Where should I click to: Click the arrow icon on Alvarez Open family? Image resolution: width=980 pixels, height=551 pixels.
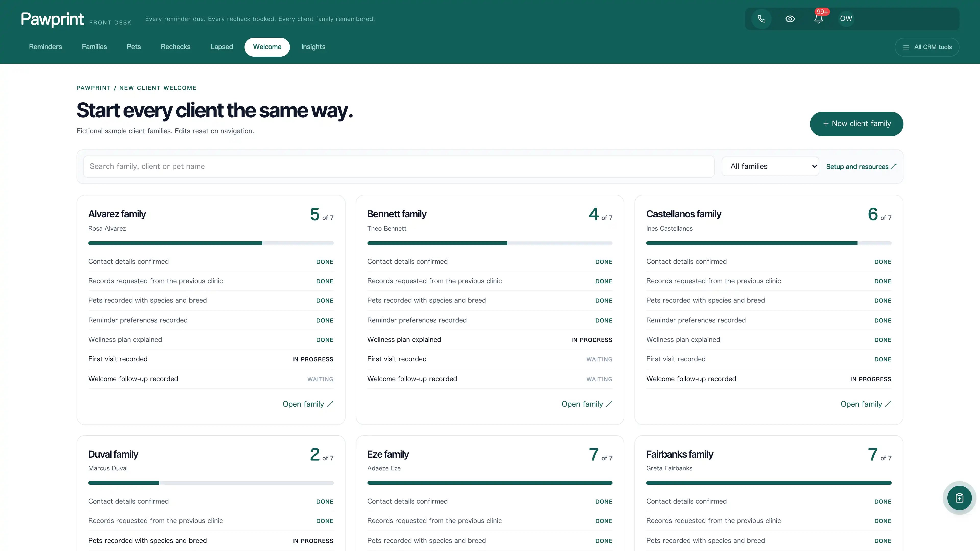click(x=330, y=404)
